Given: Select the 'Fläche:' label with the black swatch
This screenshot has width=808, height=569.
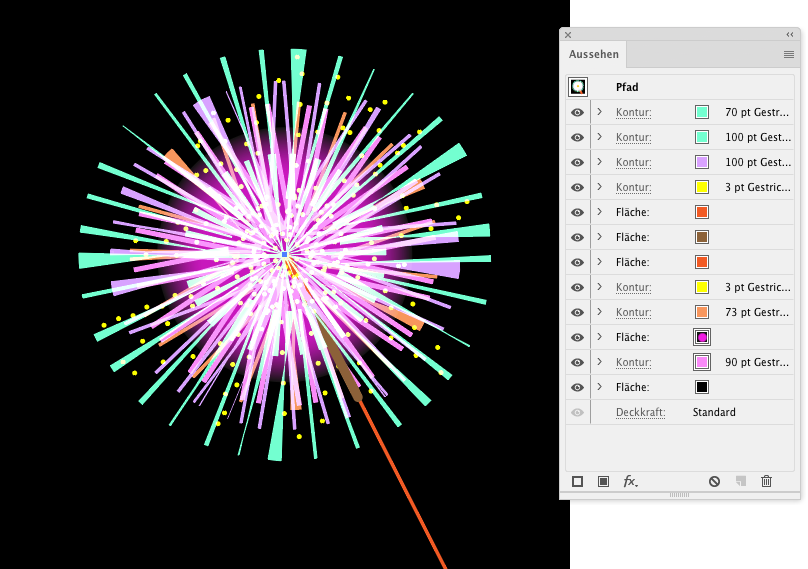Looking at the screenshot, I should pyautogui.click(x=632, y=388).
